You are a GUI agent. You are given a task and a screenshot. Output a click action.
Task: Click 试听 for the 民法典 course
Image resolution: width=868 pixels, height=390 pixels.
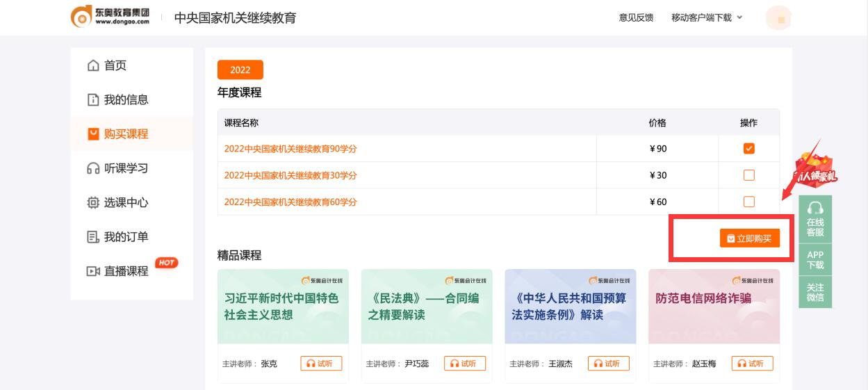click(x=465, y=364)
